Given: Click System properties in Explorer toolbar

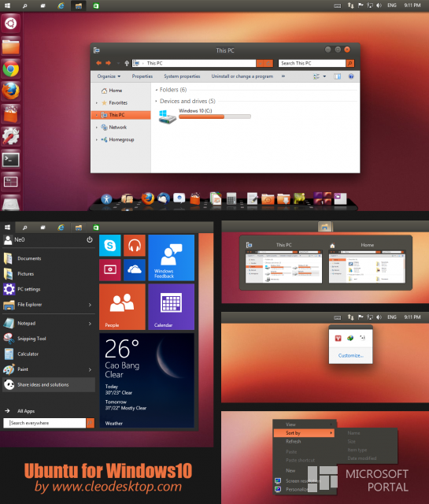Looking at the screenshot, I should [182, 76].
